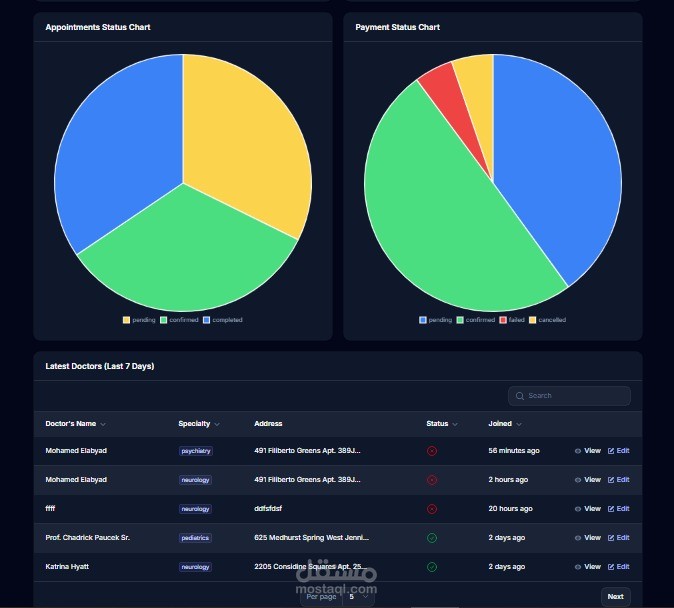This screenshot has height=608, width=674.
Task: Click '625 Medhurst Spring West Jenni...' address
Action: pyautogui.click(x=312, y=538)
